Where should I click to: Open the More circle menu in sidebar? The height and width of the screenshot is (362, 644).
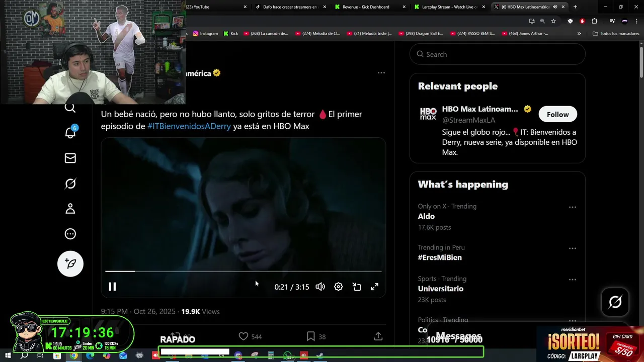click(70, 234)
